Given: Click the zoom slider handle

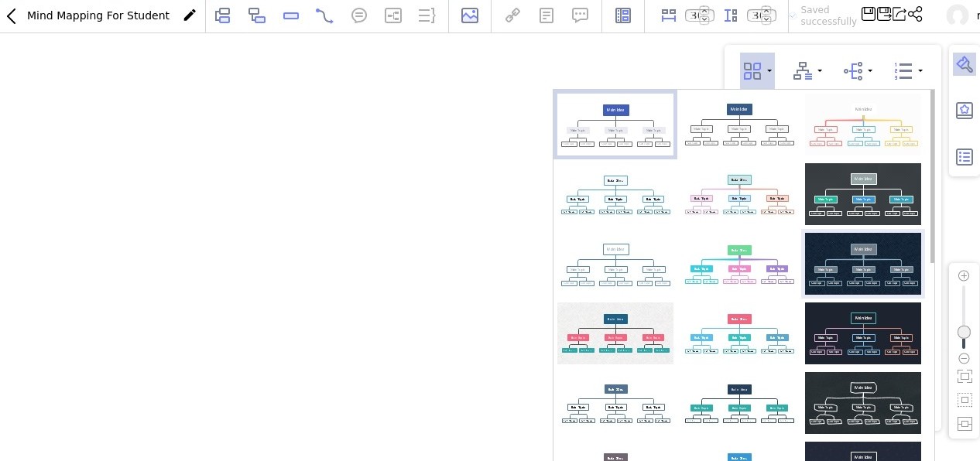Looking at the screenshot, I should pos(964,333).
